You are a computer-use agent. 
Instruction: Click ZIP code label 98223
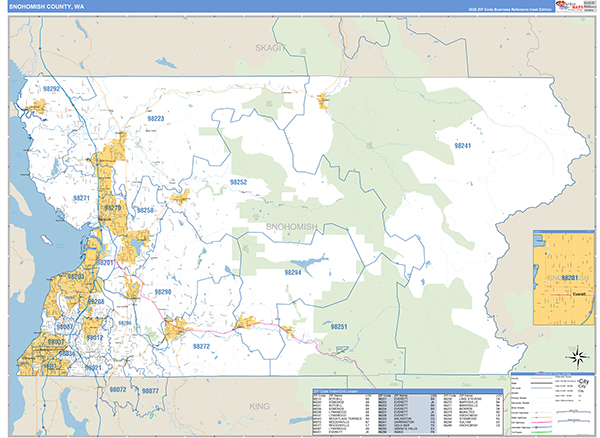156,119
